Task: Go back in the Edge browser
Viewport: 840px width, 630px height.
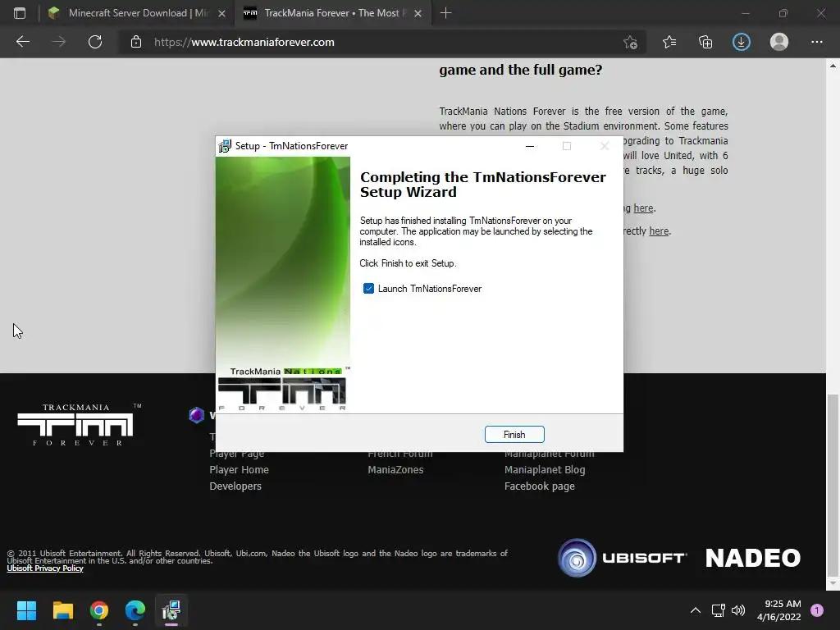Action: click(22, 42)
